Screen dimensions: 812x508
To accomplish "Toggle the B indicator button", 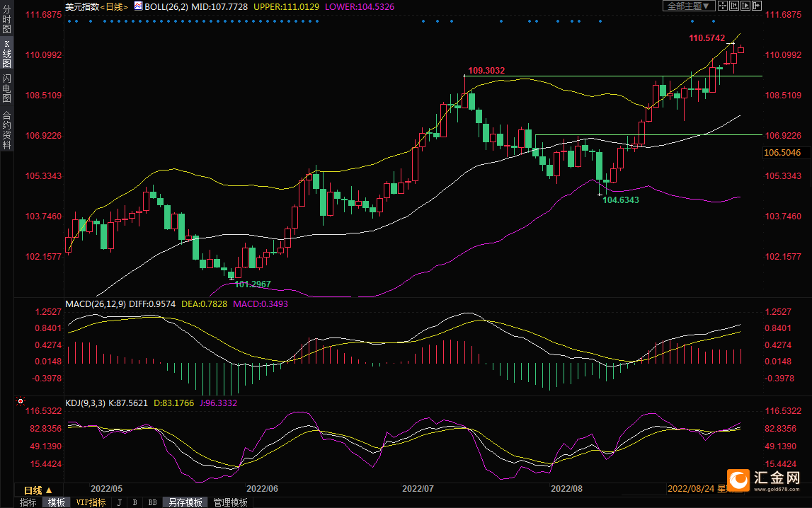I will tap(134, 502).
